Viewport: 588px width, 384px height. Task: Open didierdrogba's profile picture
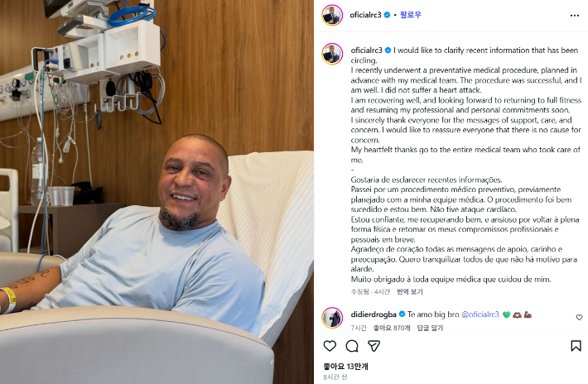click(x=332, y=318)
